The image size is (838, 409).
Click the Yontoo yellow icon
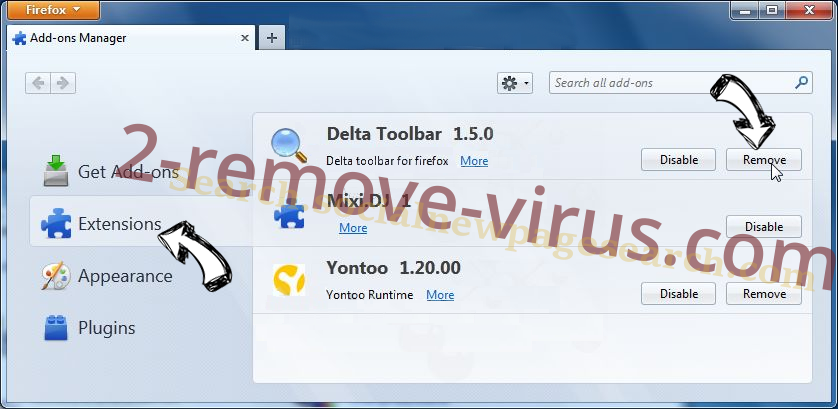[289, 280]
